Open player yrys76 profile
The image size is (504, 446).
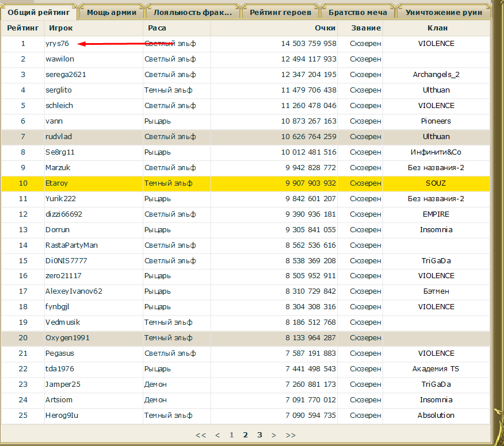[57, 44]
